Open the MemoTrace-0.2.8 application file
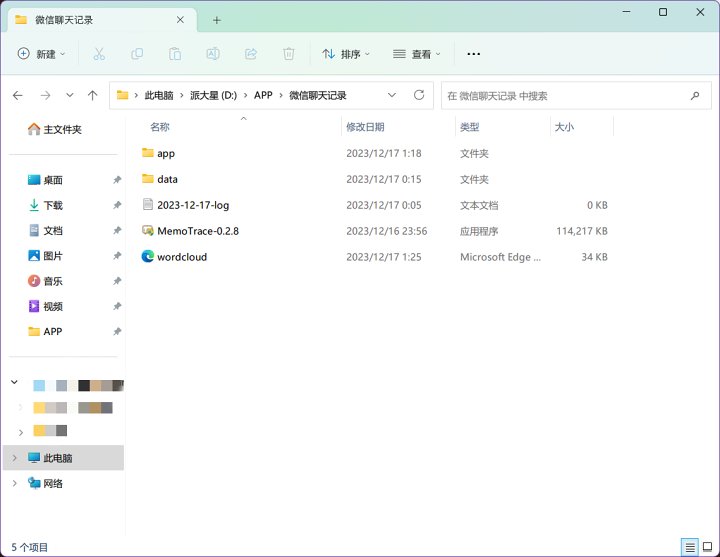 tap(198, 231)
